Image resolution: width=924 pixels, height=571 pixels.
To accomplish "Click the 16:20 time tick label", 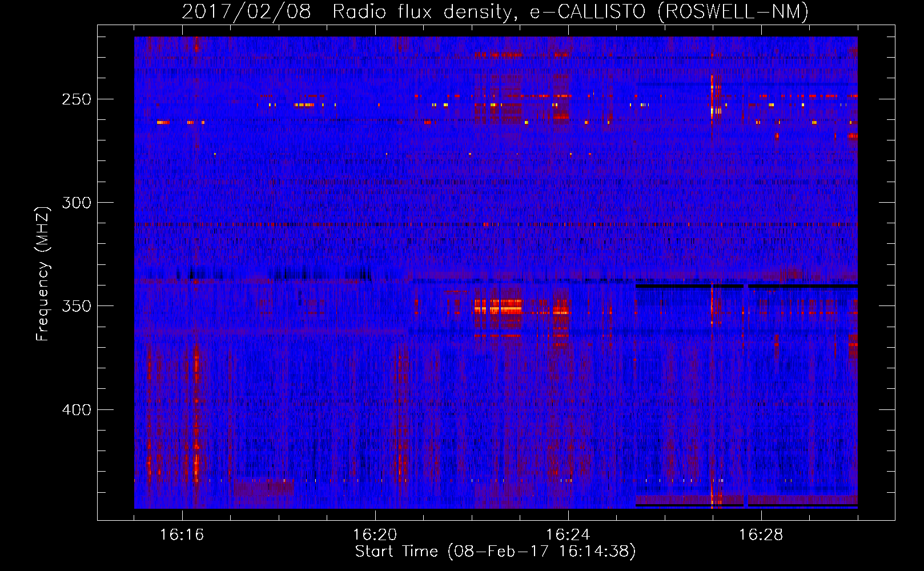I will tap(375, 535).
